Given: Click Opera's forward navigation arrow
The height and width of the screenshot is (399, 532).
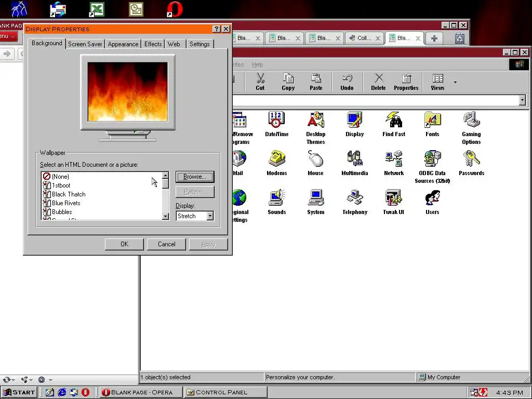Looking at the screenshot, I should pos(7,54).
